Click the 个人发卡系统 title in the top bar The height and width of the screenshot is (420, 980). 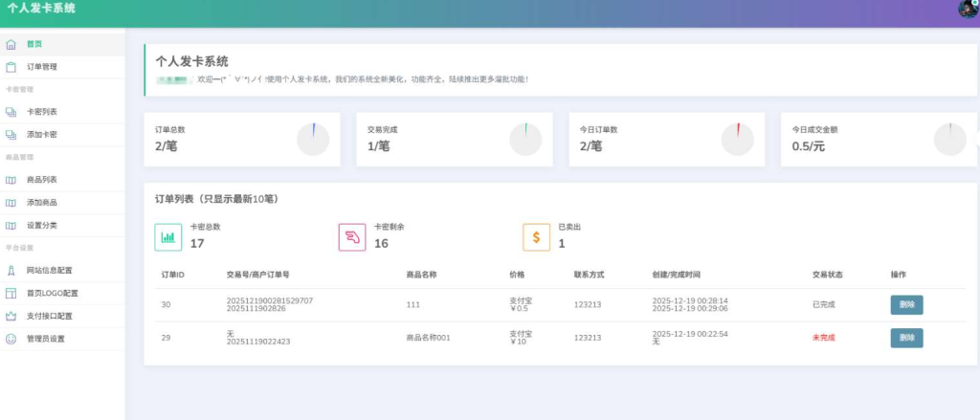[41, 8]
